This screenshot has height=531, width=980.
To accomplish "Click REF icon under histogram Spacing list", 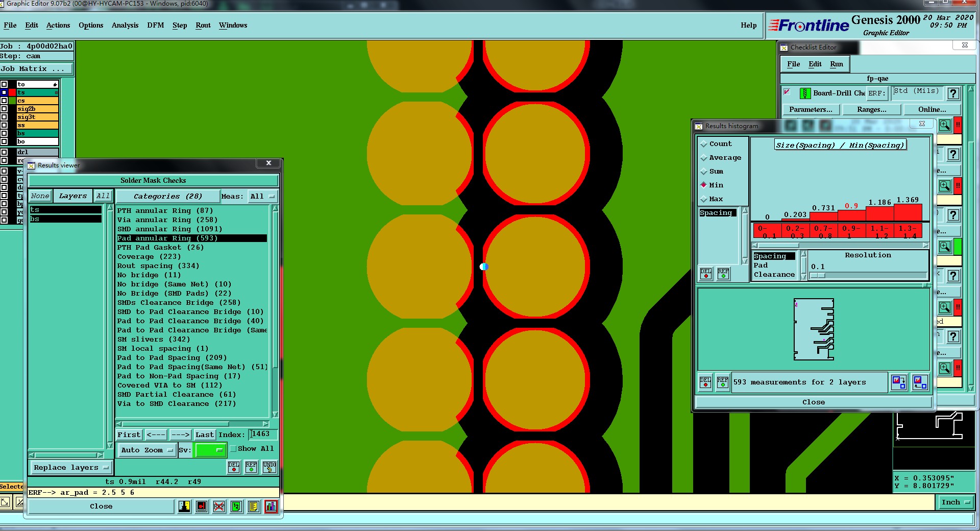I will (x=723, y=273).
